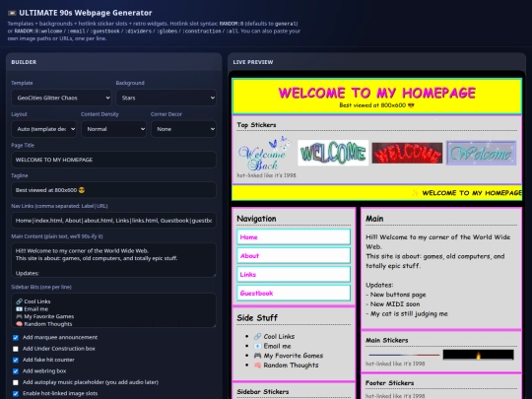
Task: Click the link icon beside Cool Links
Action: pos(257,337)
